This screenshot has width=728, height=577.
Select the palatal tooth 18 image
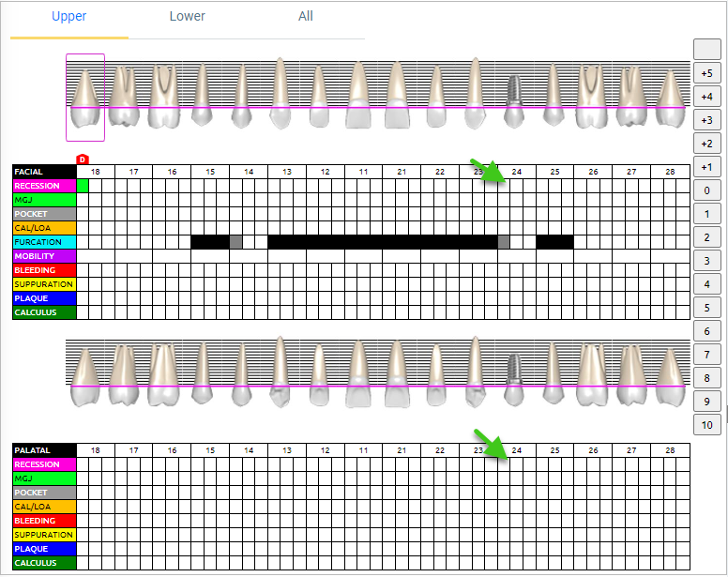coord(85,377)
